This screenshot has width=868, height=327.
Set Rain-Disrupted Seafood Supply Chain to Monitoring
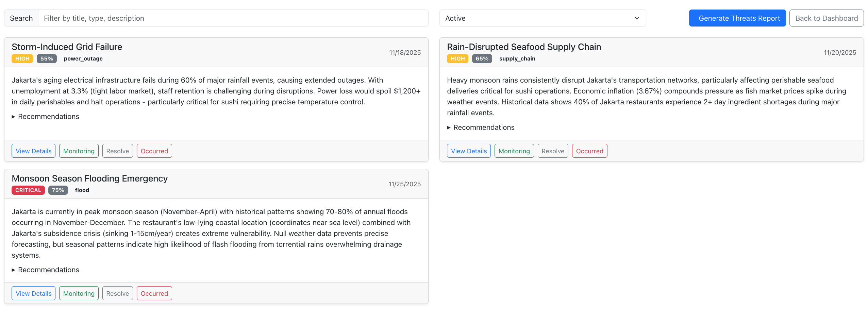point(514,151)
